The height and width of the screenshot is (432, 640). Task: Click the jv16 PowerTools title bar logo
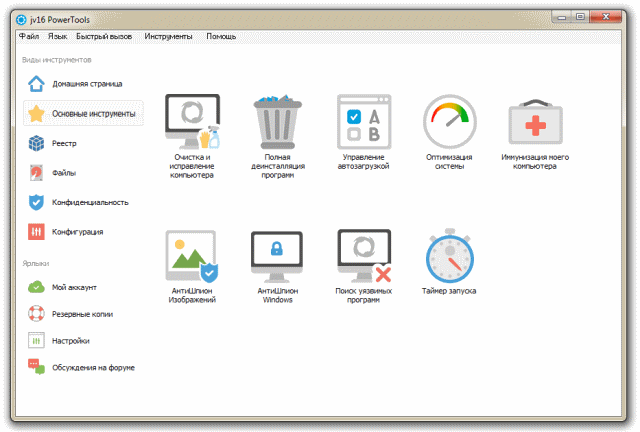point(21,20)
